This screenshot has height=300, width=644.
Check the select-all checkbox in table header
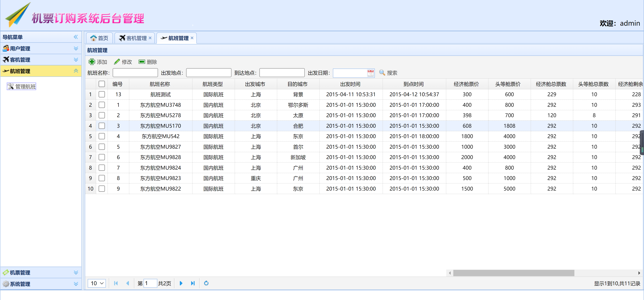102,84
